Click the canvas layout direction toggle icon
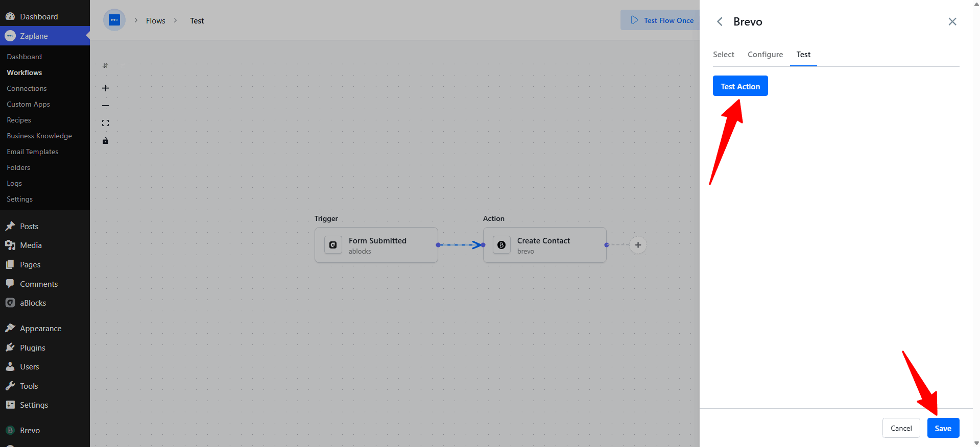 pos(105,65)
